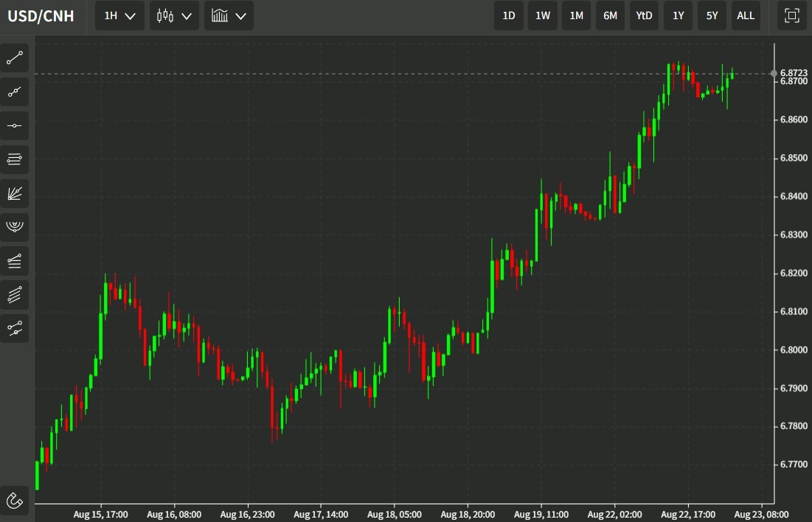This screenshot has width=812, height=522.
Task: Click the Aug 18, 05:00 time label
Action: [x=395, y=514]
